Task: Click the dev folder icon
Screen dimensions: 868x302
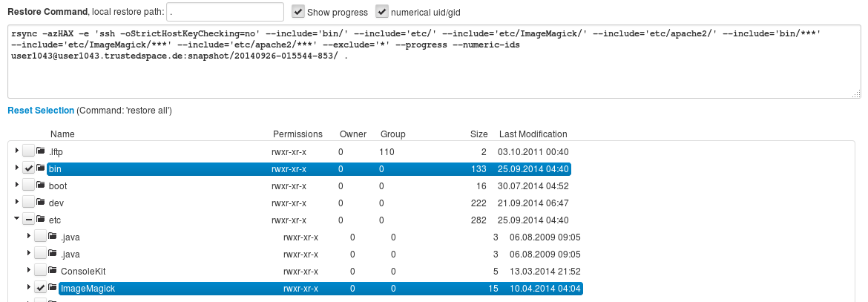Action: click(x=41, y=203)
